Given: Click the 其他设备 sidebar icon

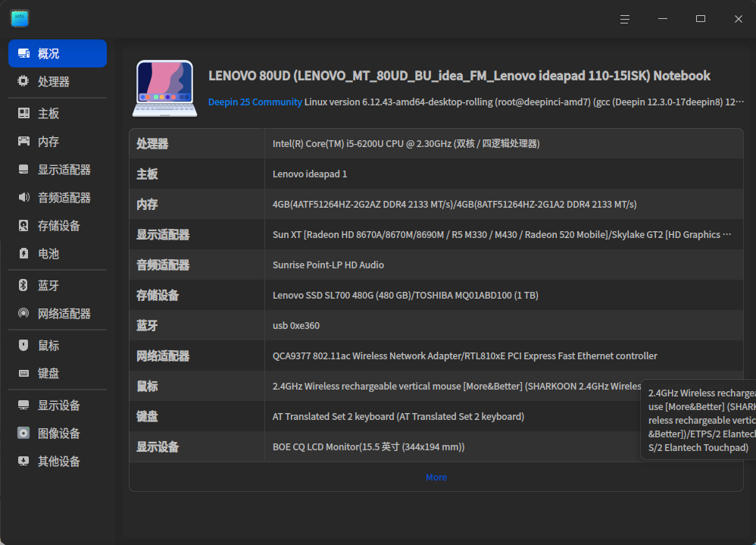Looking at the screenshot, I should pos(23,461).
